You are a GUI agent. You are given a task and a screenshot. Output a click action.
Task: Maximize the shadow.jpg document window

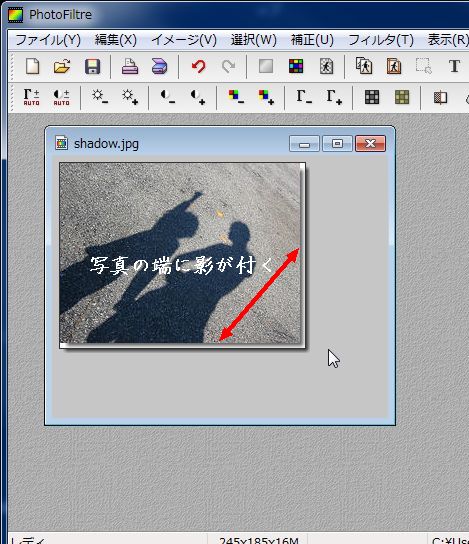pyautogui.click(x=337, y=143)
